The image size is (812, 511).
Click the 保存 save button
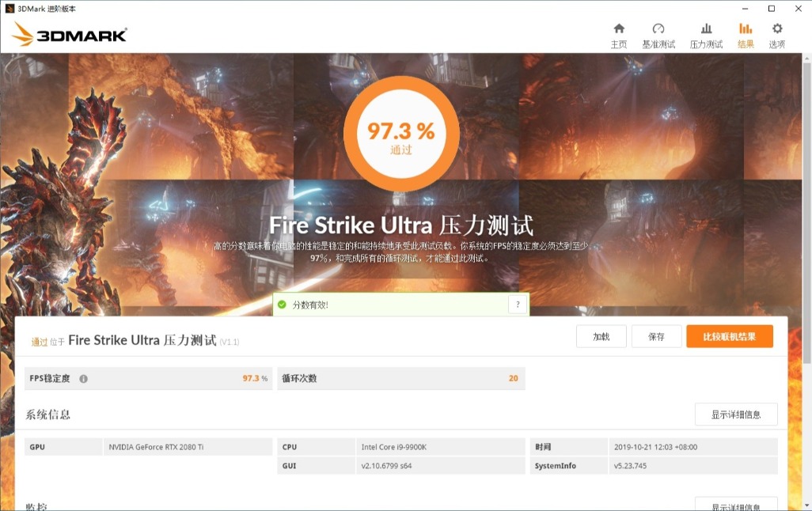pos(656,335)
